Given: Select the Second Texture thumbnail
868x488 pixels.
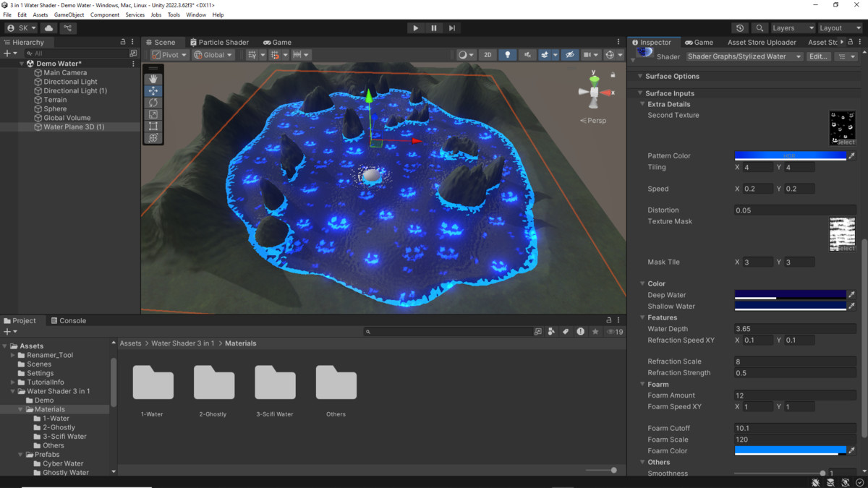Looking at the screenshot, I should pyautogui.click(x=842, y=128).
